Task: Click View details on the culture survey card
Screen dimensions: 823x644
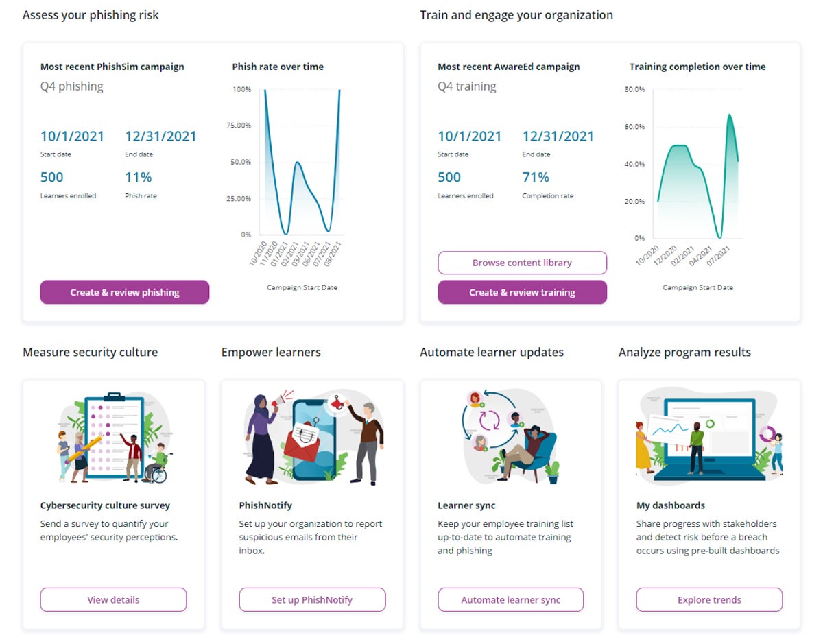Action: tap(113, 599)
